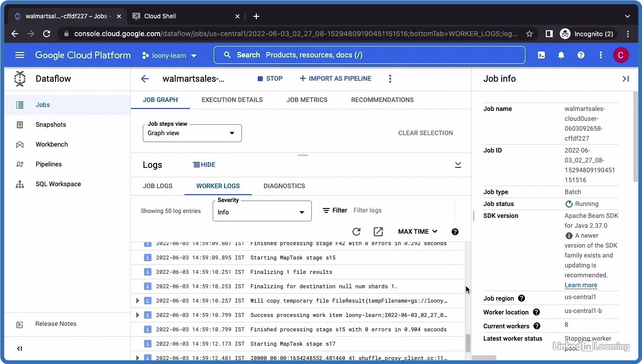The image size is (642, 364).
Task: Click the Search products, resources, docs box
Action: click(x=369, y=55)
